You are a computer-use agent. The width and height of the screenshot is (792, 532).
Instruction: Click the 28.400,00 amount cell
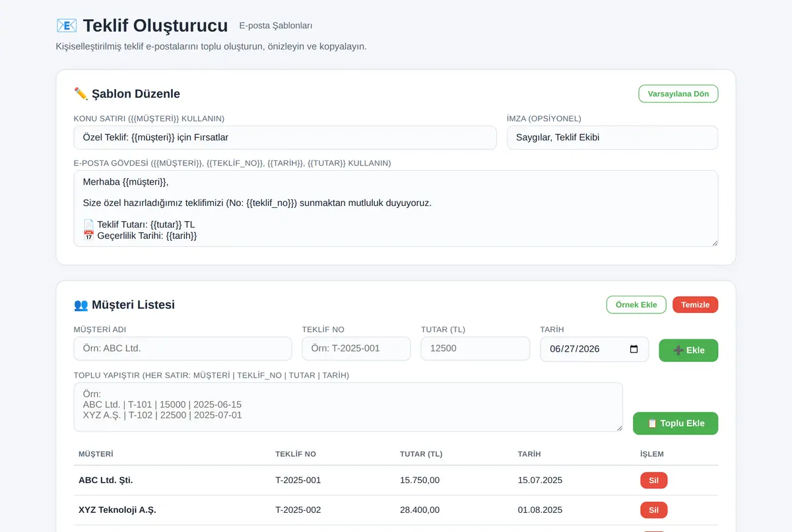(420, 510)
